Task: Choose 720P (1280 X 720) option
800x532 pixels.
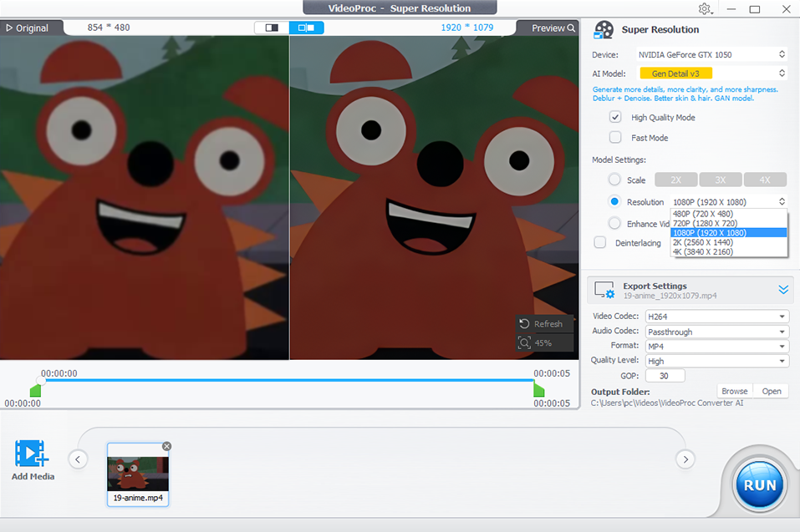Action: point(702,223)
